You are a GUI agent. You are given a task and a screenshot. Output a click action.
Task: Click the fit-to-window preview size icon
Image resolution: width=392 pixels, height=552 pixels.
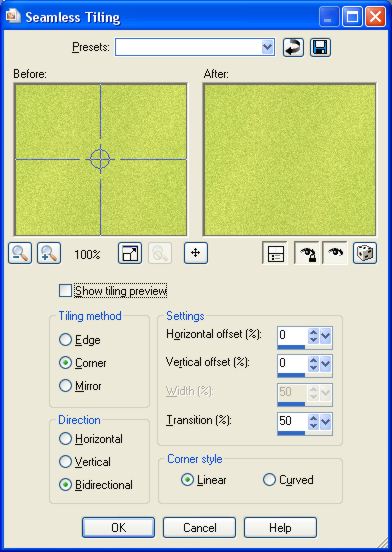pos(130,253)
